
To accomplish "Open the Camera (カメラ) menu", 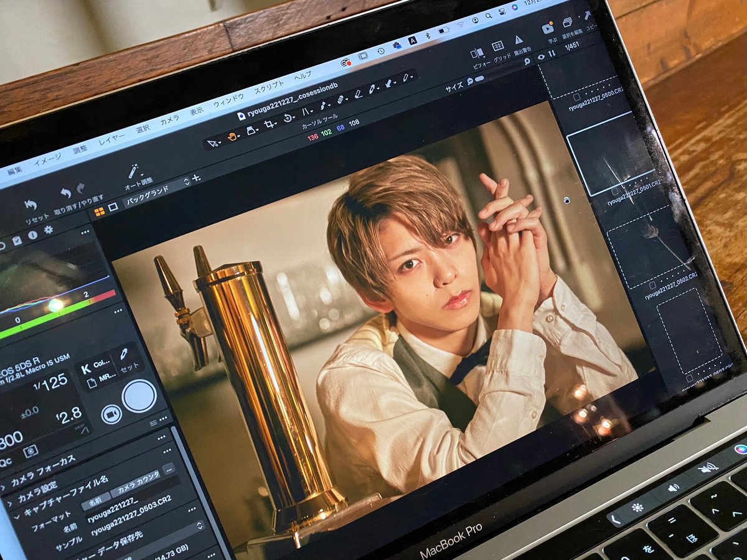I will pos(169,119).
